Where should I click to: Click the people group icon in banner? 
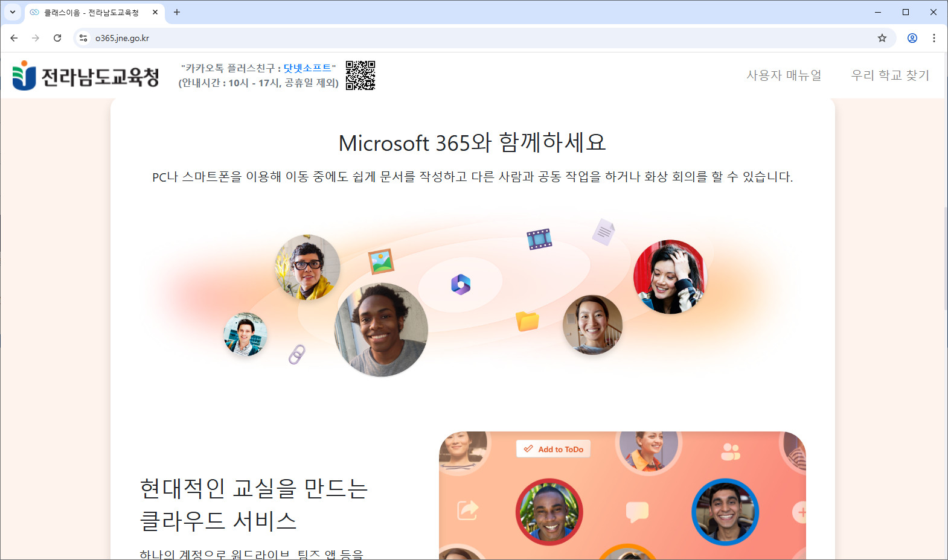coord(731,452)
